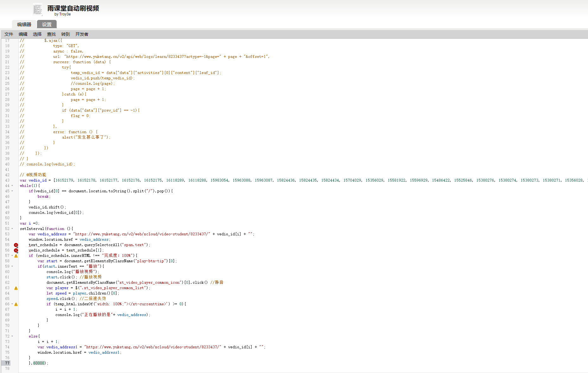
Task: Click the userscript thumbnail icon beside the title
Action: 37,9
